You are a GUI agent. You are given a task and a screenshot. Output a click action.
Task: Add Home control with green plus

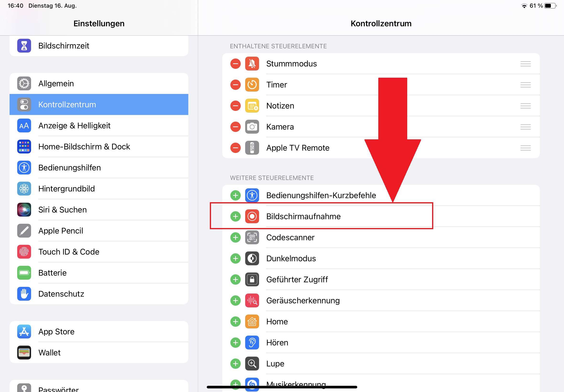click(235, 321)
